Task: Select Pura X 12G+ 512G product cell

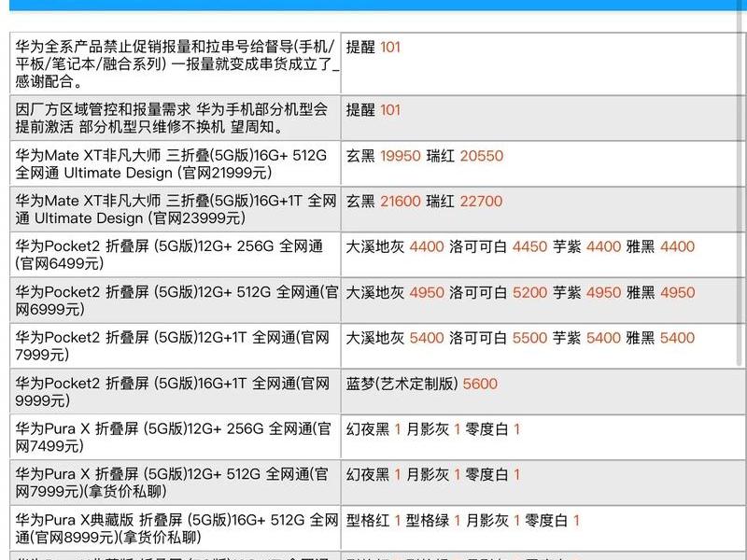Action: 175,483
